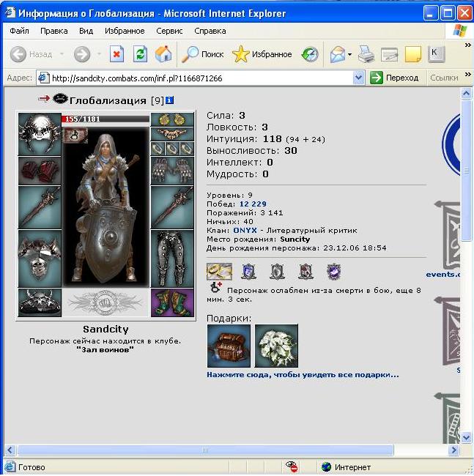Click the Print toolbar icon
Viewport: 474px width, 476px height.
pyautogui.click(x=366, y=54)
